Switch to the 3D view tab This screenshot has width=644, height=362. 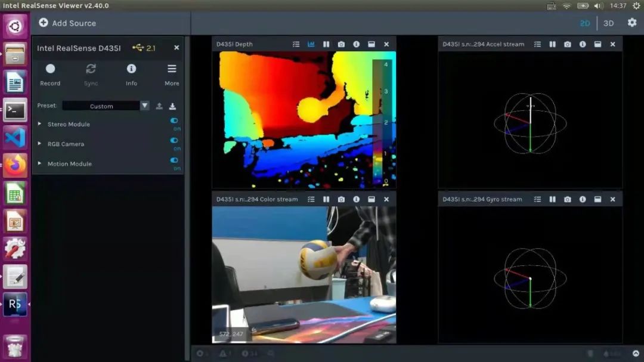click(x=608, y=23)
